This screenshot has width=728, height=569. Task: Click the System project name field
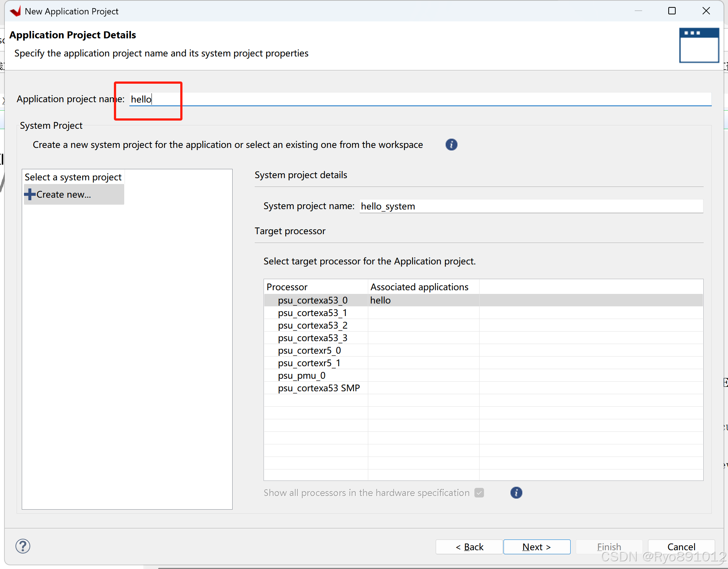[531, 206]
